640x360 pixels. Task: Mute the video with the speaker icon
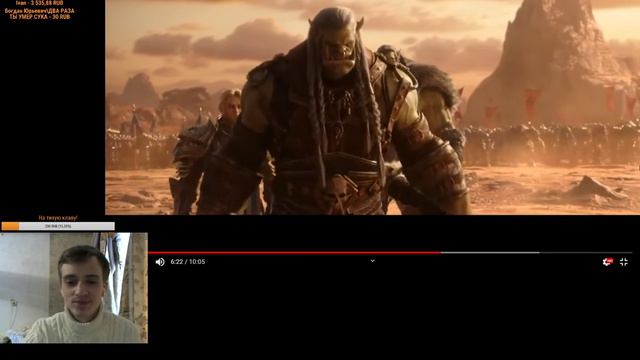point(160,262)
